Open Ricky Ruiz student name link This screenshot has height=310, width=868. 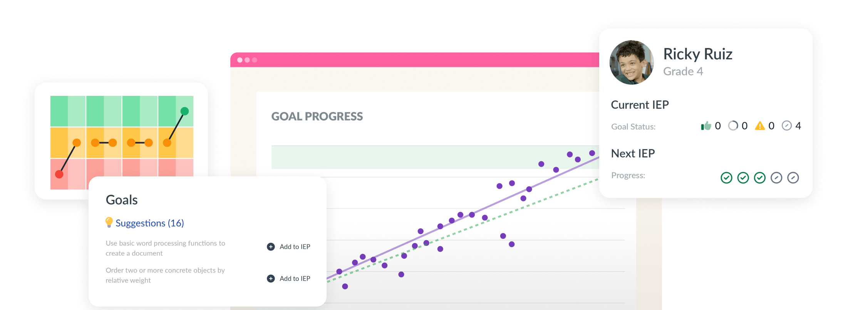click(697, 54)
